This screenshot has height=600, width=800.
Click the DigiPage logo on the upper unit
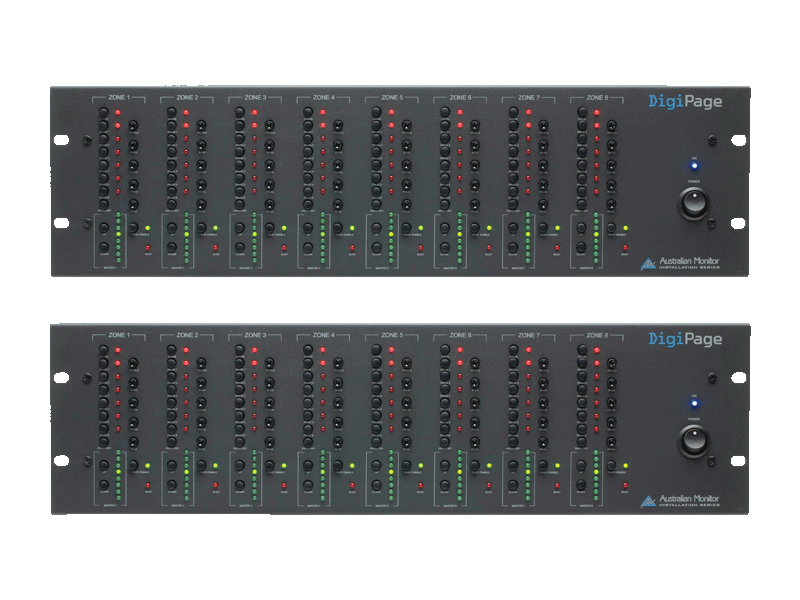(685, 102)
